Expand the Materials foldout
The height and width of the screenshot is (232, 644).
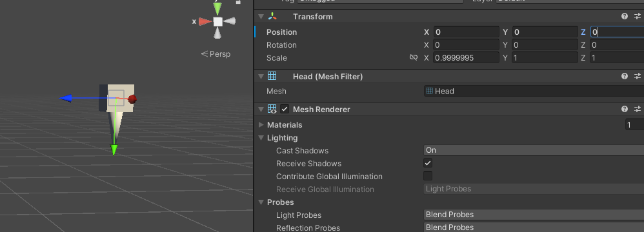point(261,124)
